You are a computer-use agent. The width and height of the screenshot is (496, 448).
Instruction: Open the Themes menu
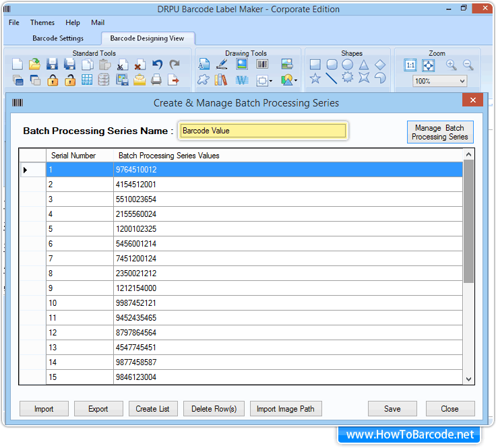point(42,22)
